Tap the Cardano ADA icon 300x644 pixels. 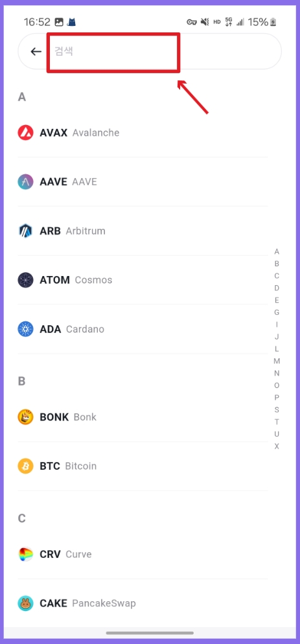click(25, 329)
